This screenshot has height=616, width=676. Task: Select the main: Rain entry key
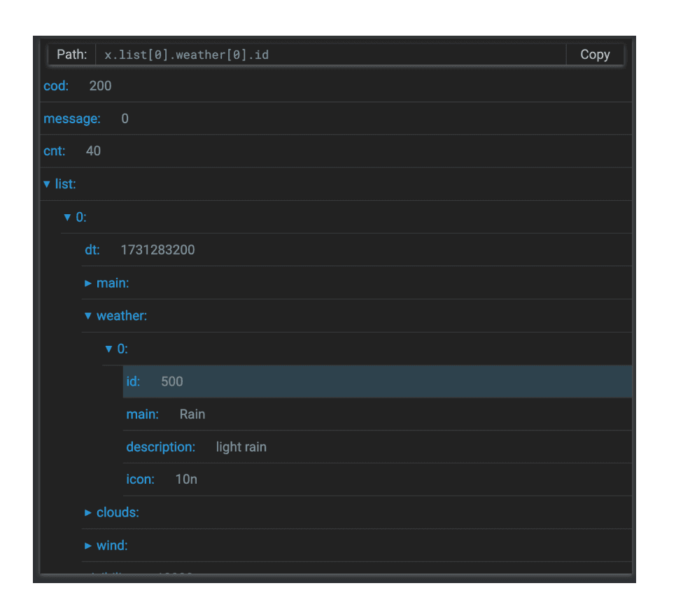point(142,414)
